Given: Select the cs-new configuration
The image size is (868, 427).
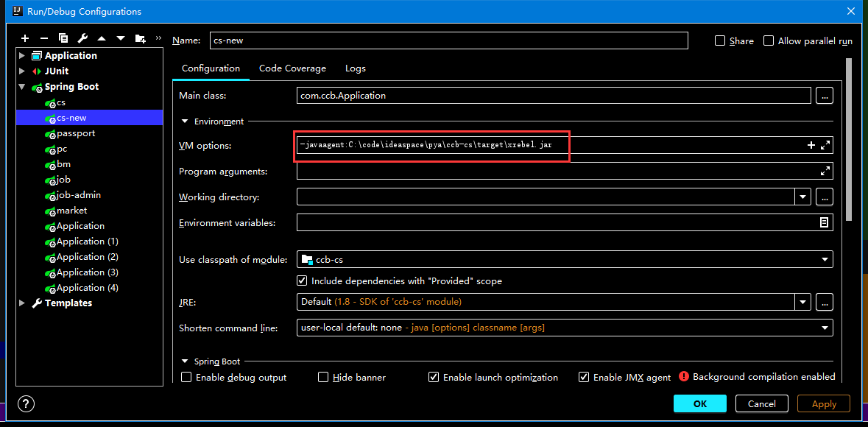Looking at the screenshot, I should tap(89, 118).
